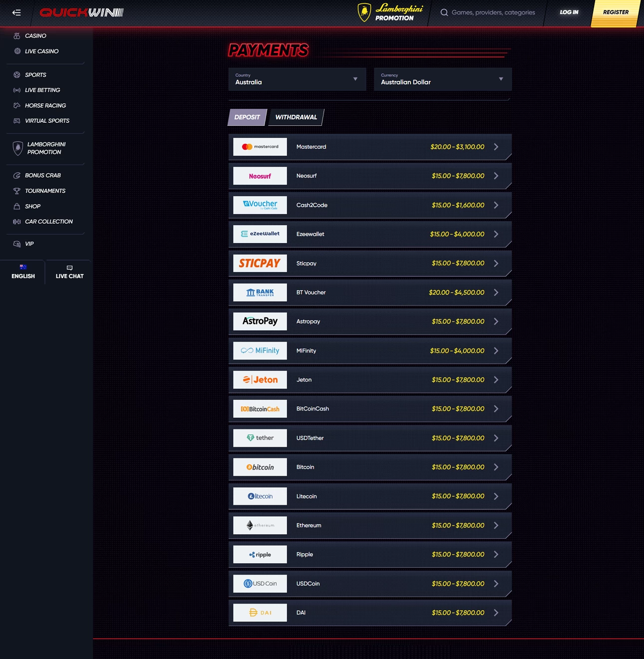Click the Australian flag language icon
Screen dimensions: 644x659
[23, 267]
